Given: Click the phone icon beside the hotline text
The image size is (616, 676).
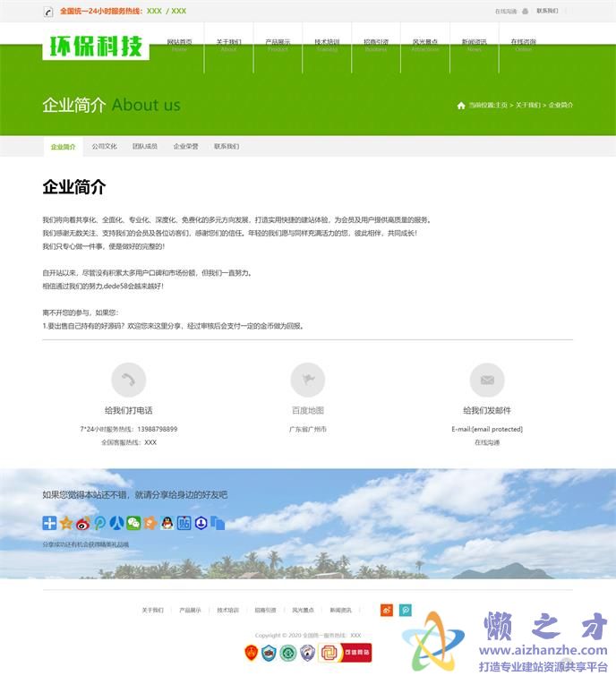Looking at the screenshot, I should (48, 12).
